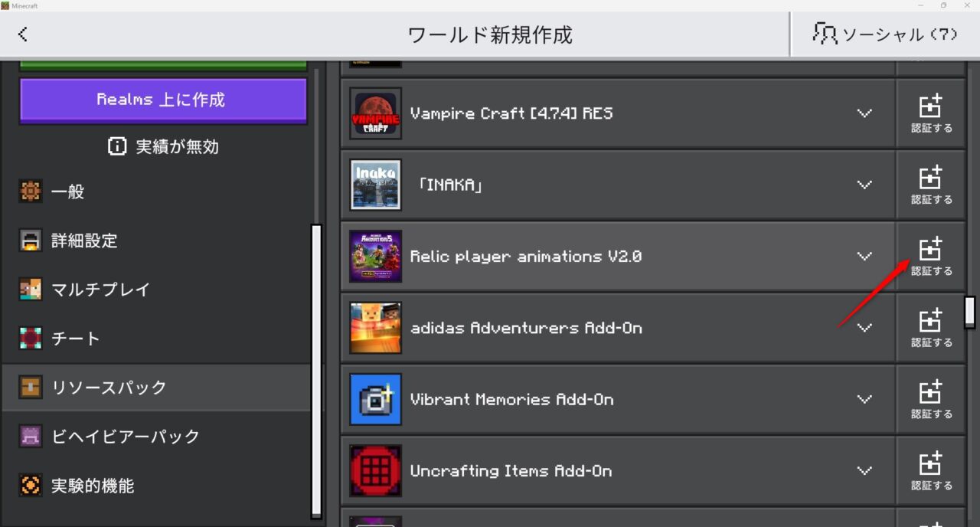
Task: Click the Vibrant Memories camera thumbnail
Action: tap(375, 399)
